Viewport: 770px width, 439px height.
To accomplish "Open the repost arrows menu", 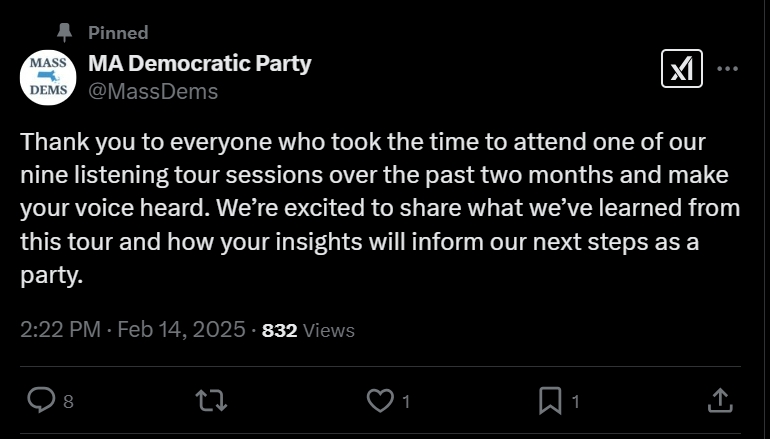I will 211,401.
